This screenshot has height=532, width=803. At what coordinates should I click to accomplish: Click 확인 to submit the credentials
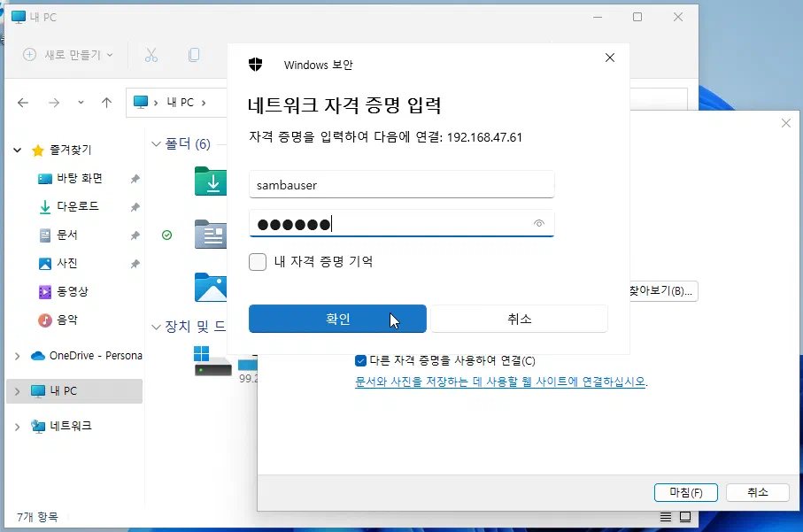pos(337,319)
